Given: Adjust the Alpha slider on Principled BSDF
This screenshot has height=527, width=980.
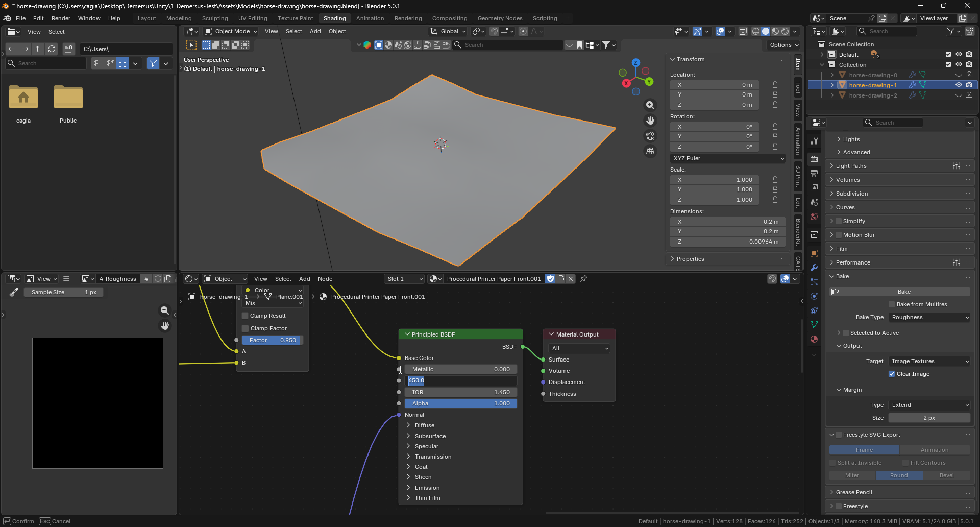Looking at the screenshot, I should click(x=461, y=403).
